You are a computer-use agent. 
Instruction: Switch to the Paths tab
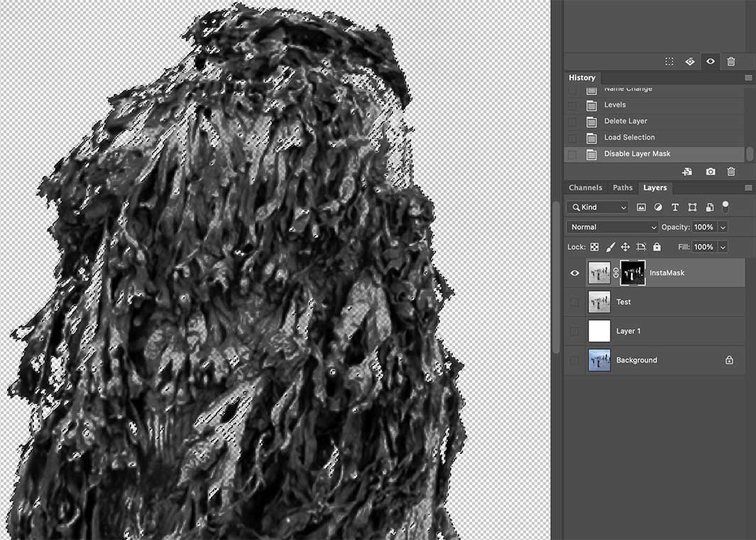click(x=623, y=188)
